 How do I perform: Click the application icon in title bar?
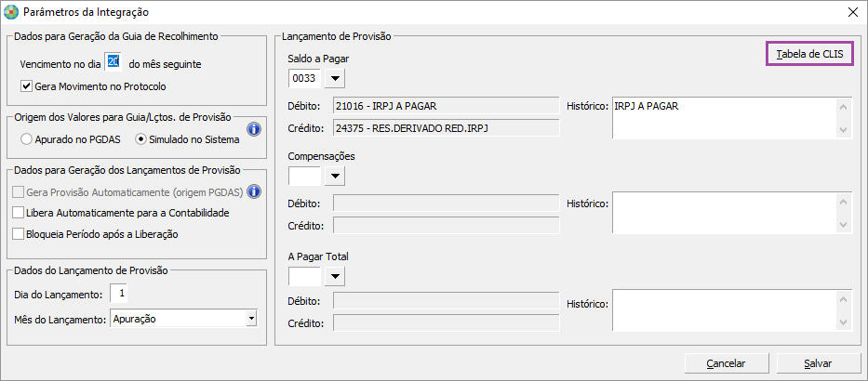[10, 13]
